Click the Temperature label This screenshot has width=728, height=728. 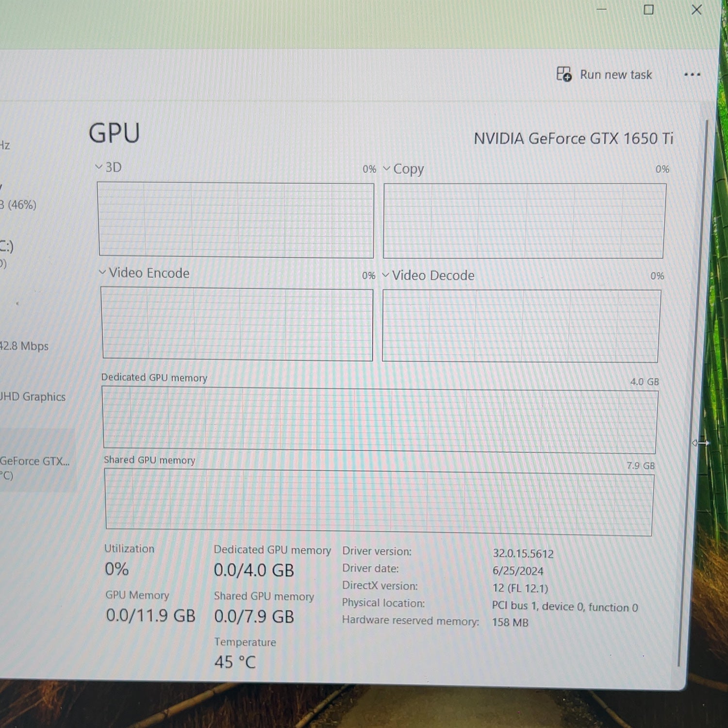click(245, 642)
